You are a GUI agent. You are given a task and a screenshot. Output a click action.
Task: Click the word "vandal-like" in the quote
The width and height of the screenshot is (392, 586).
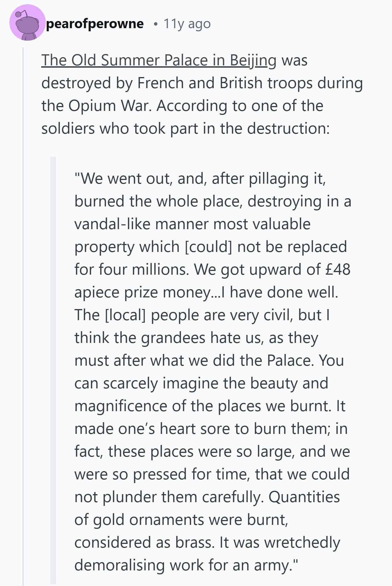[112, 224]
